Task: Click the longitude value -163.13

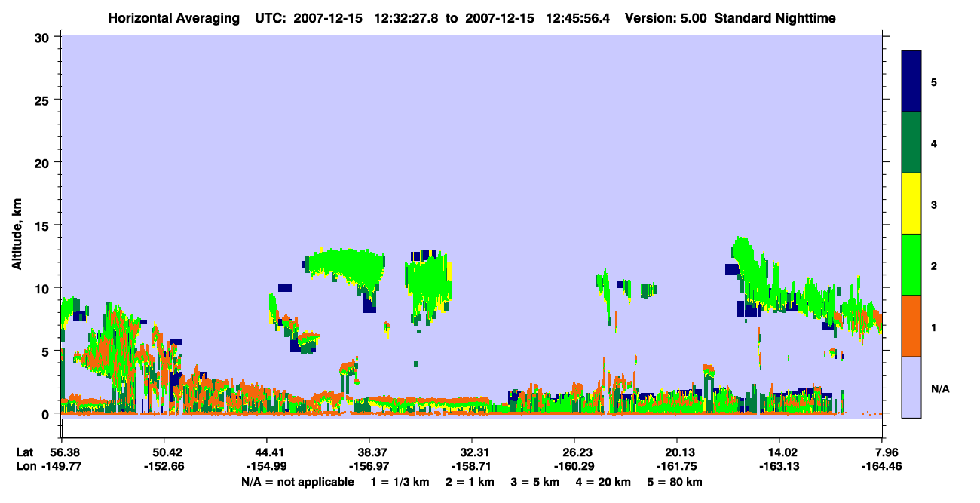Action: (779, 466)
